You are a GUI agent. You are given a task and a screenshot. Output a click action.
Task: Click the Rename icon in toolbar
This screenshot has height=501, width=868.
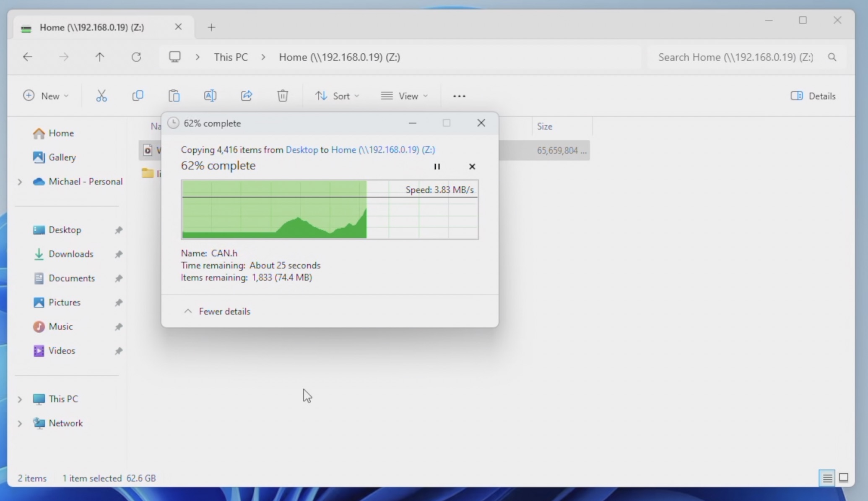[x=210, y=96]
